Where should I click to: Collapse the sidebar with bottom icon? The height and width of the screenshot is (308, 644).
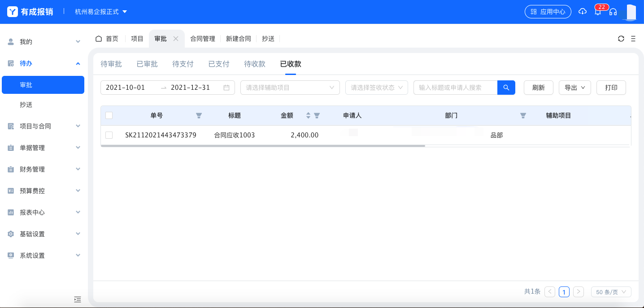coord(78,299)
